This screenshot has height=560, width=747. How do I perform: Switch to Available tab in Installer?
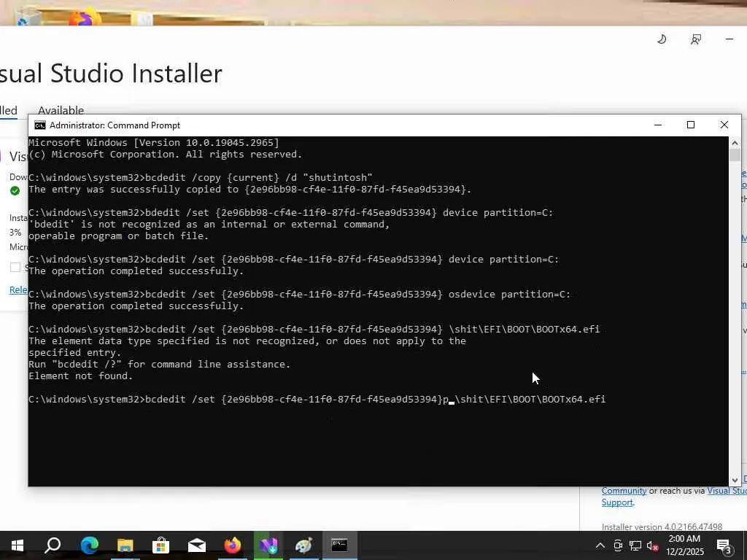61,110
